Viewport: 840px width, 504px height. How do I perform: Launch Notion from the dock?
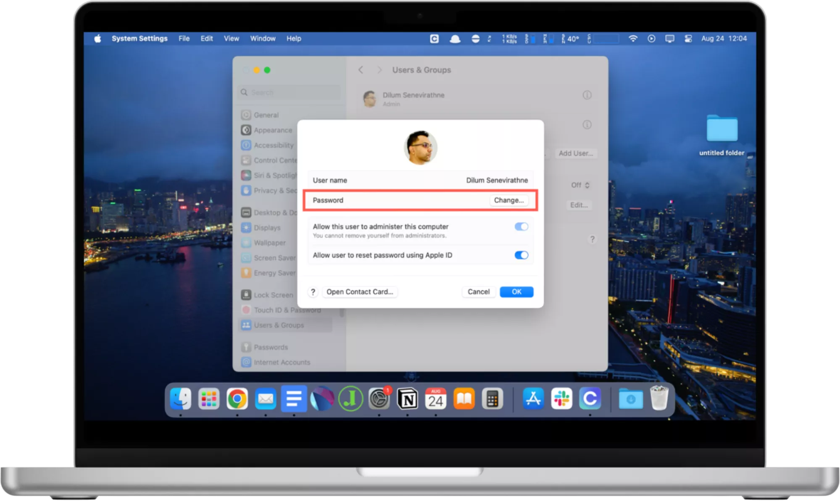tap(407, 399)
